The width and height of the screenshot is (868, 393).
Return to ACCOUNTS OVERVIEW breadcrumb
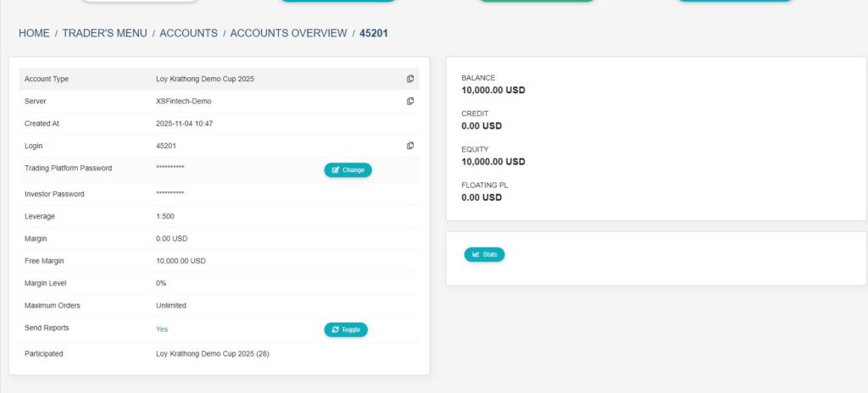[288, 33]
